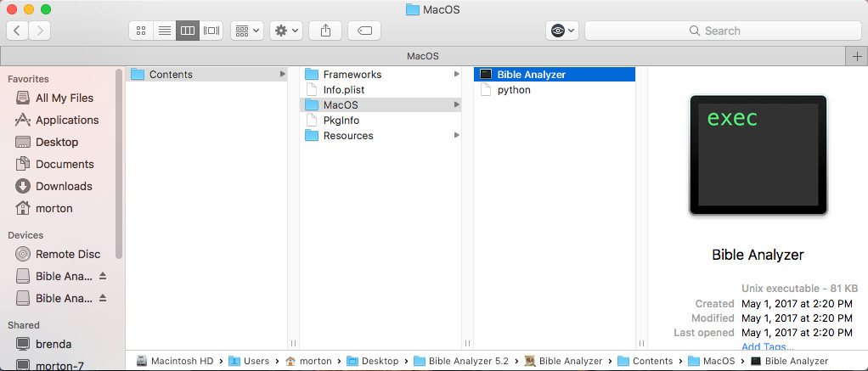Click into the Search field
868x371 pixels.
(723, 31)
